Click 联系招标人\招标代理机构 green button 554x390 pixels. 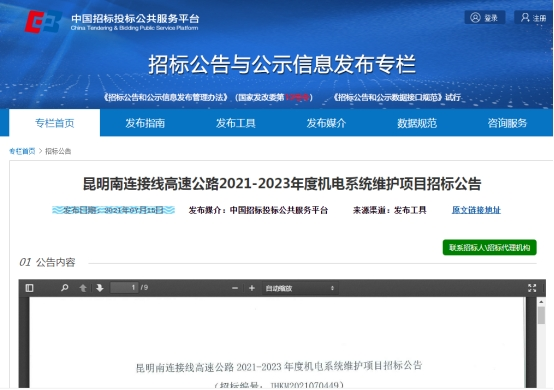point(490,247)
